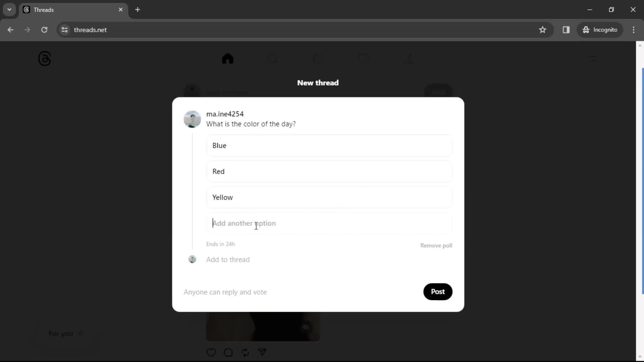644x362 pixels.
Task: Click the browser tab dropdown arrow
Action: [10, 10]
